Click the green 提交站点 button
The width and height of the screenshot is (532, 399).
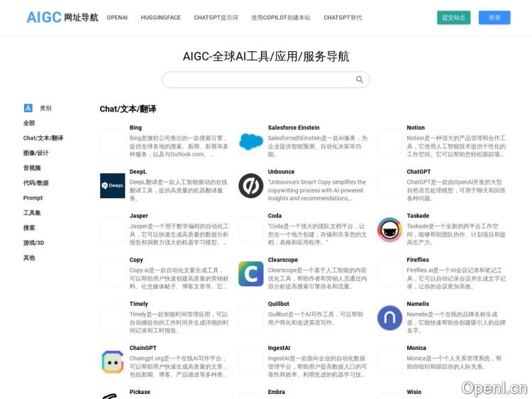(454, 18)
